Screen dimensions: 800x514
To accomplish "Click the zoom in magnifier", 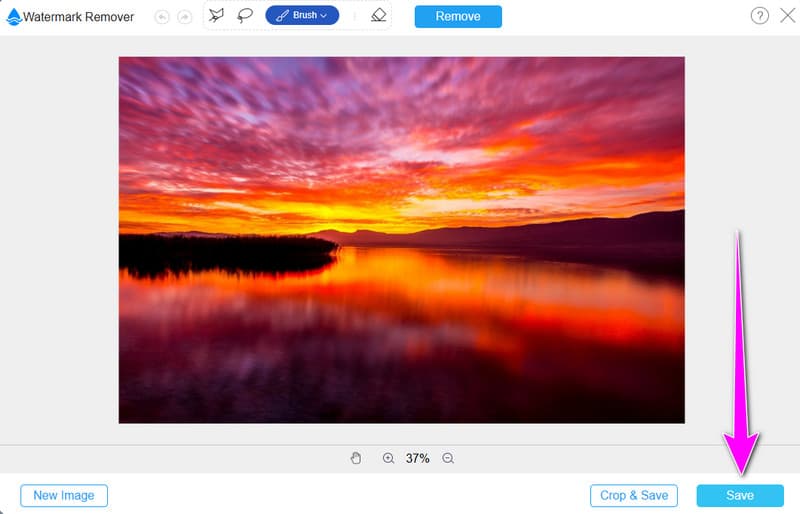I will pos(388,458).
